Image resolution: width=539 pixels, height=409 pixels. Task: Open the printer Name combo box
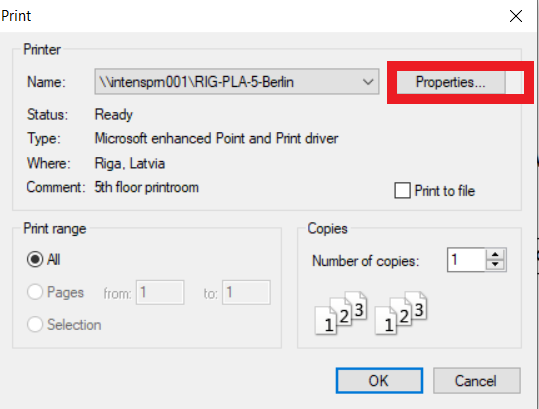(237, 81)
